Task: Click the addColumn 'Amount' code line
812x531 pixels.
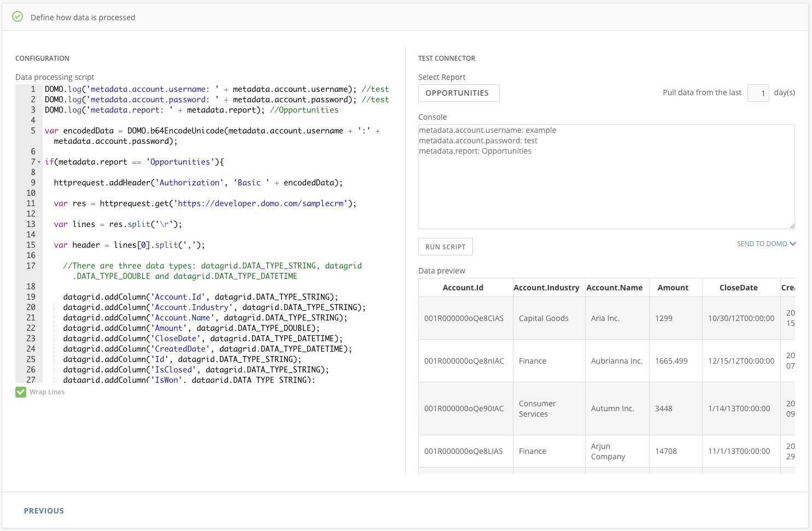Action: (191, 328)
